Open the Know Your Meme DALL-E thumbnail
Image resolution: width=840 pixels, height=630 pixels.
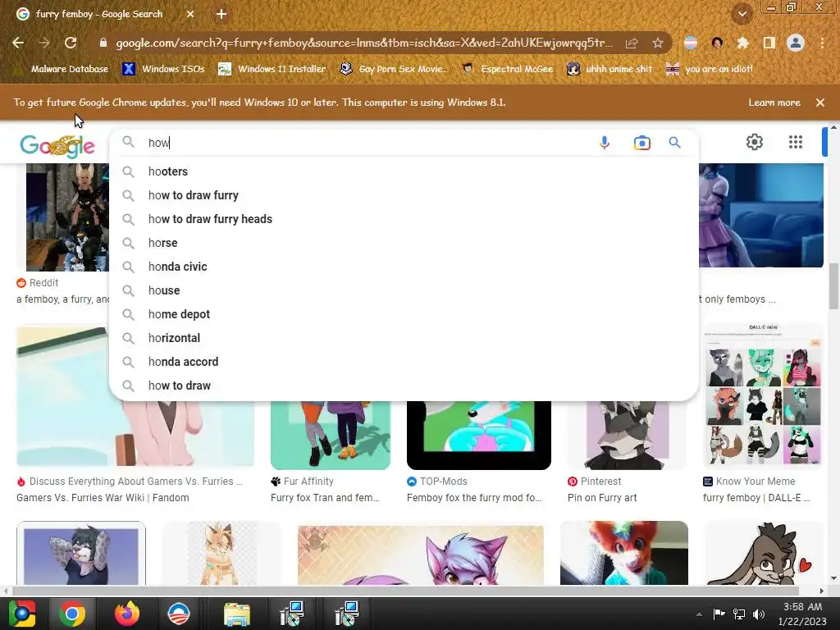pos(763,395)
